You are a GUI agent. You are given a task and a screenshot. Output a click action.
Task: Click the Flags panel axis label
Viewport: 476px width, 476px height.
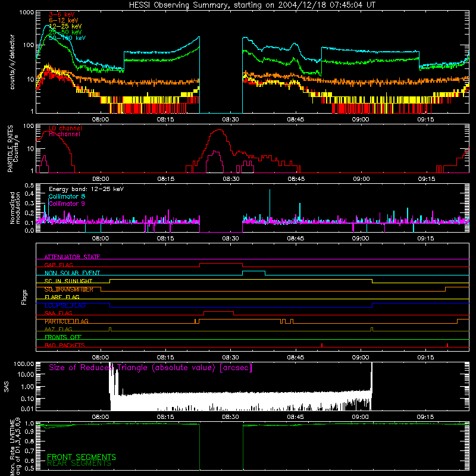click(24, 297)
